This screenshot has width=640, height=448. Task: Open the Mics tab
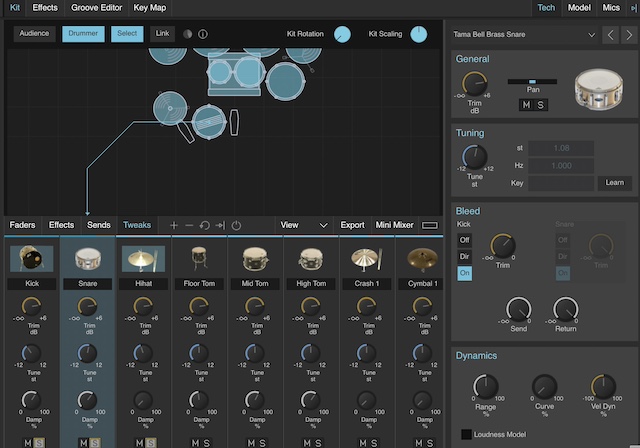coord(610,7)
